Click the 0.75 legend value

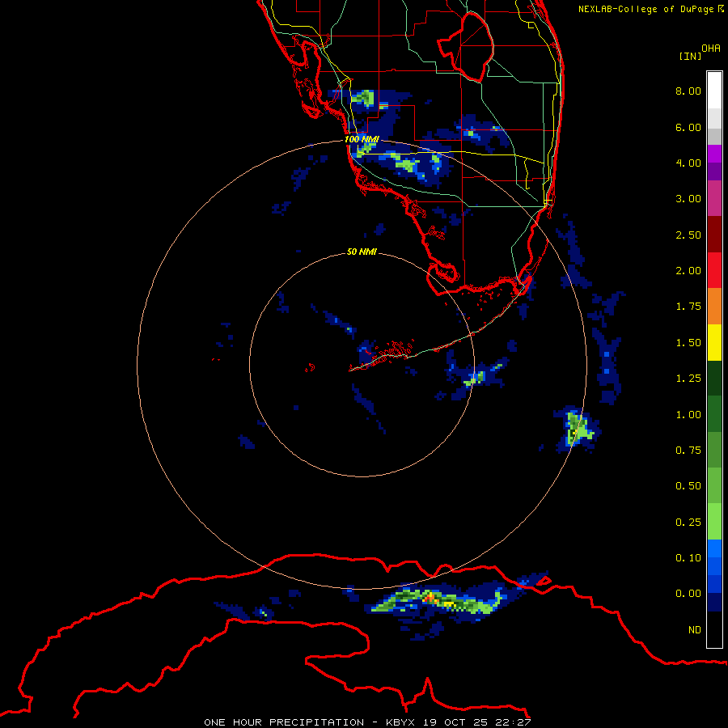pos(688,451)
